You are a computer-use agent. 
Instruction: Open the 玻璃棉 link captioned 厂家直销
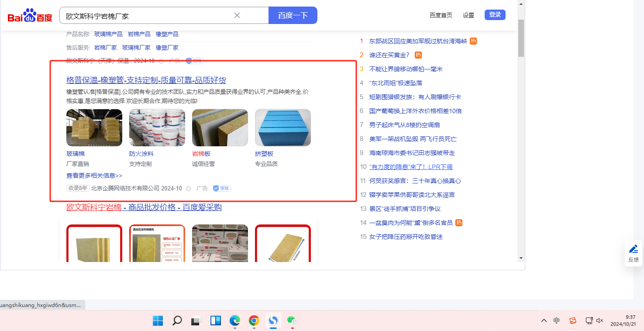point(76,154)
